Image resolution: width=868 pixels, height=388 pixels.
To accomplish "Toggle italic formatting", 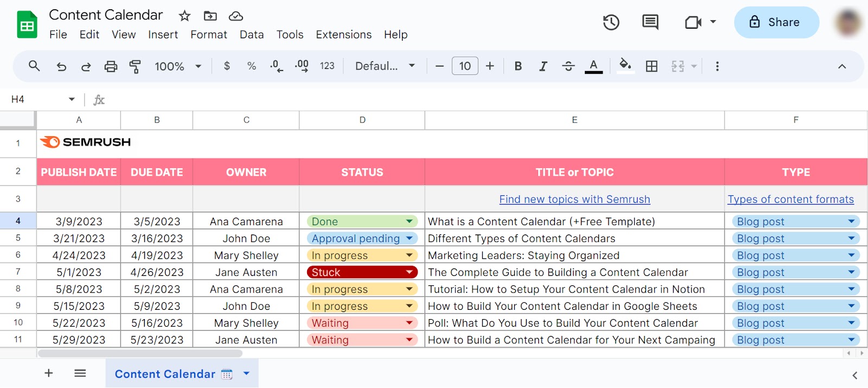I will (542, 66).
